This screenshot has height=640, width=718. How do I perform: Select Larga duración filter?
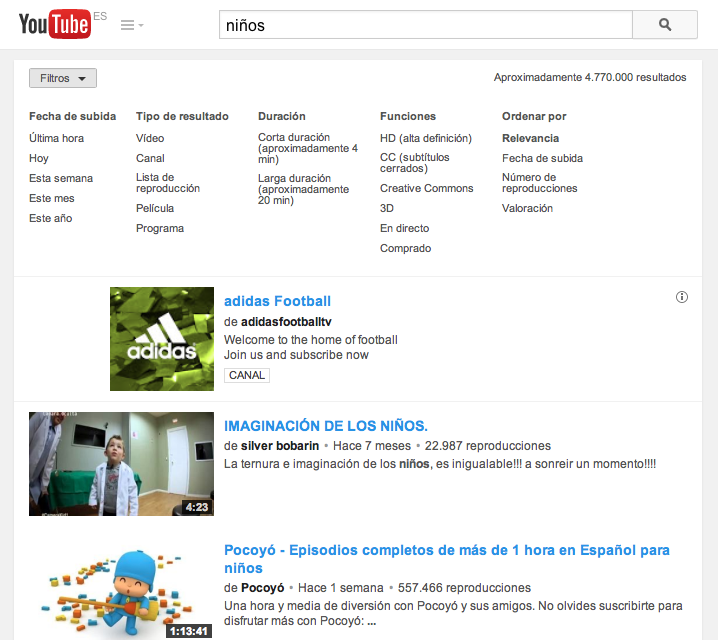pos(304,189)
